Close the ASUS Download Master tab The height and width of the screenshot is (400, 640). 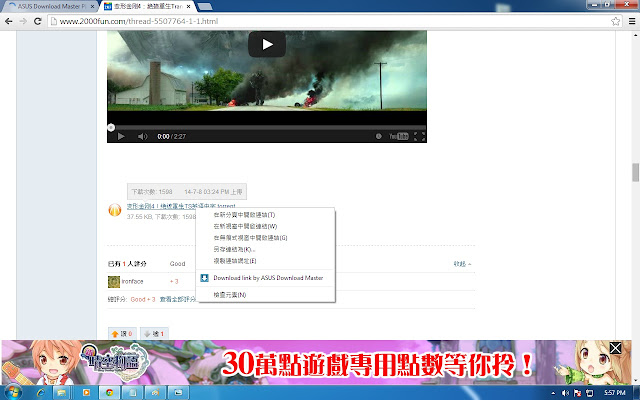coord(92,7)
